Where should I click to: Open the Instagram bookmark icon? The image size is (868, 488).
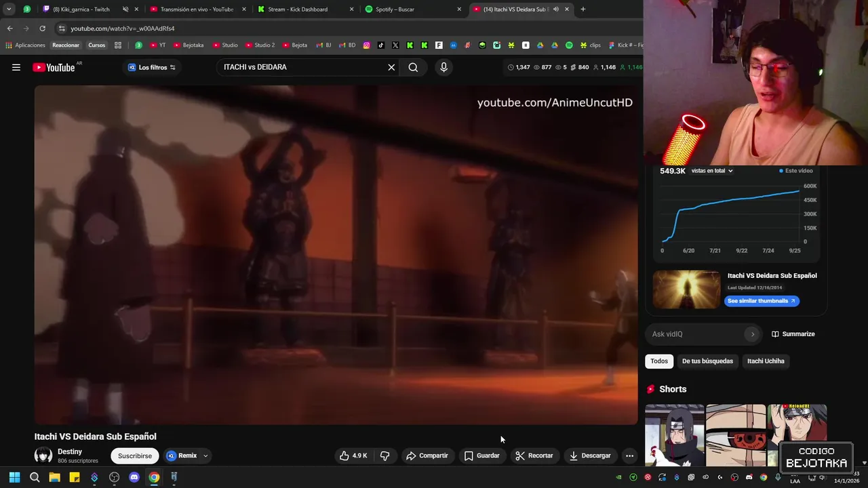[366, 45]
